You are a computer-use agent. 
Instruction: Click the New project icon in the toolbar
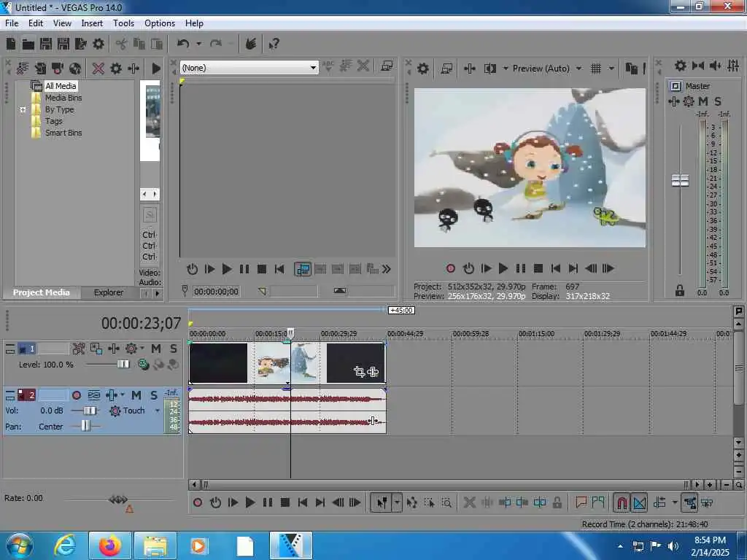[x=11, y=44]
